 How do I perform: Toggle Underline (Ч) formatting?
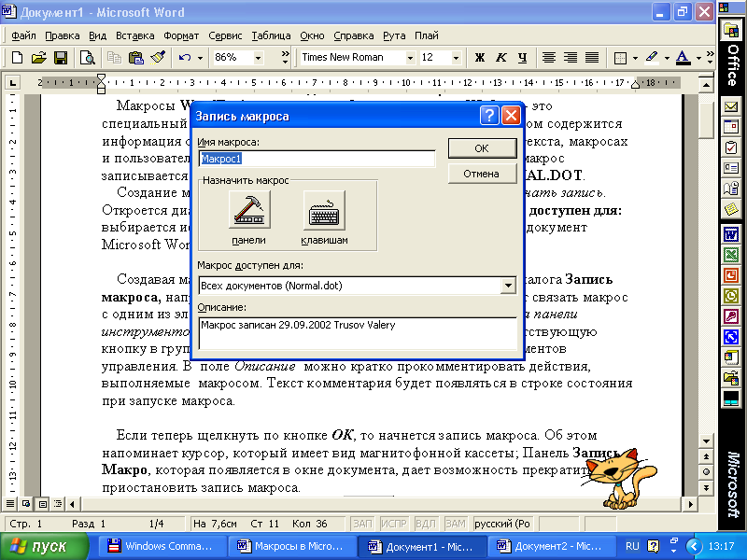(x=523, y=58)
